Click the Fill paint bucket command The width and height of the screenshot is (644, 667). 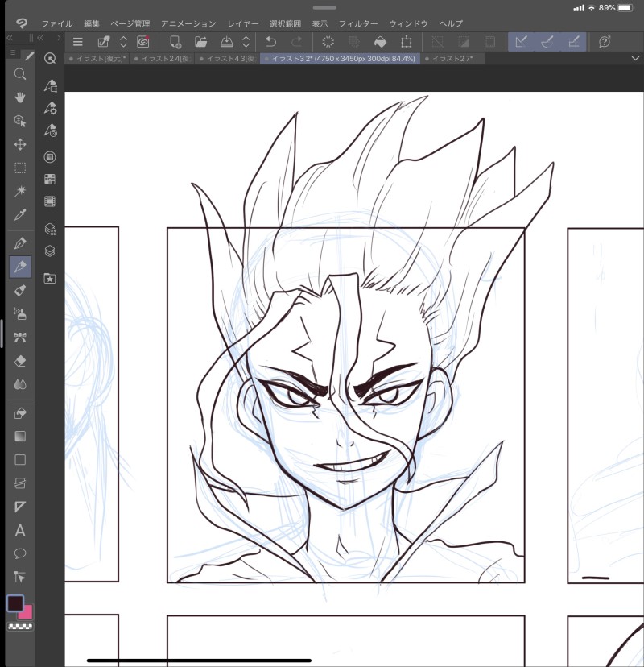(x=380, y=42)
